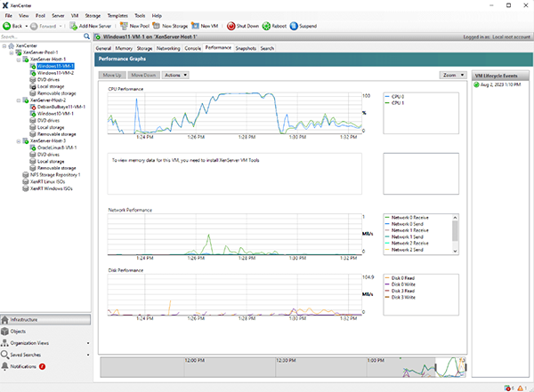Open the Actions dropdown
534x392 pixels.
[x=176, y=76]
